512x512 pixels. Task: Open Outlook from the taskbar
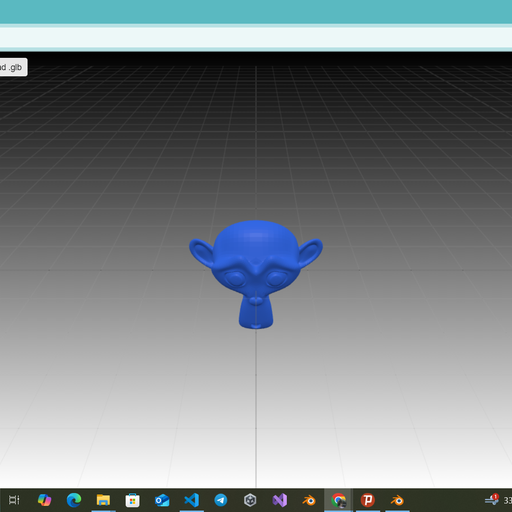coord(162,500)
